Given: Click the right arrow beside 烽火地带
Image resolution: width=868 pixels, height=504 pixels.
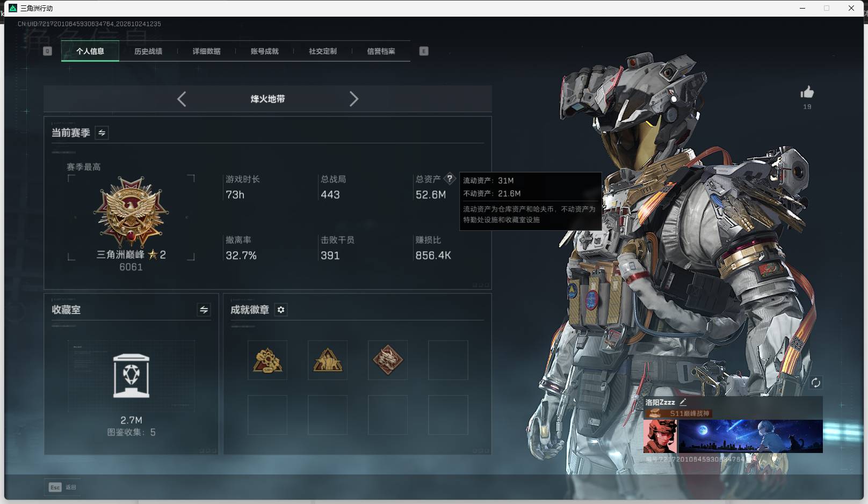Looking at the screenshot, I should point(353,99).
